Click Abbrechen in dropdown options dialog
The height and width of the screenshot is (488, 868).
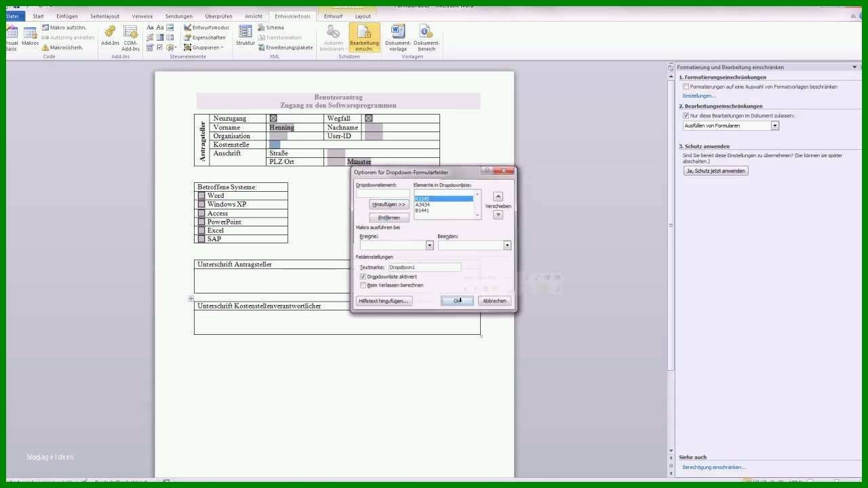(x=494, y=300)
